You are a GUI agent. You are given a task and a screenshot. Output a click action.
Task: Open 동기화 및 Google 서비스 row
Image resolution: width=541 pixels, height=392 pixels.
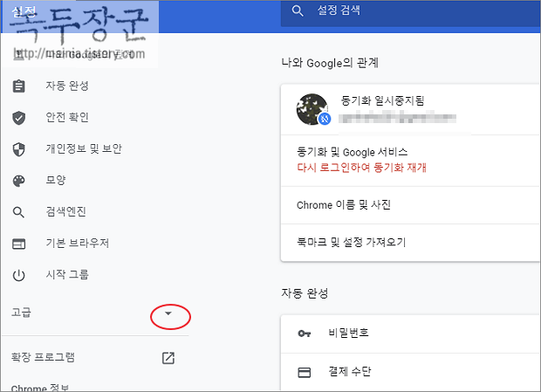(x=410, y=161)
